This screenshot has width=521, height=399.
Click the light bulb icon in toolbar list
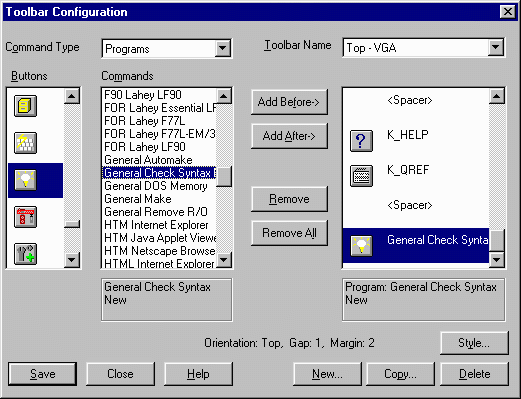tap(361, 246)
